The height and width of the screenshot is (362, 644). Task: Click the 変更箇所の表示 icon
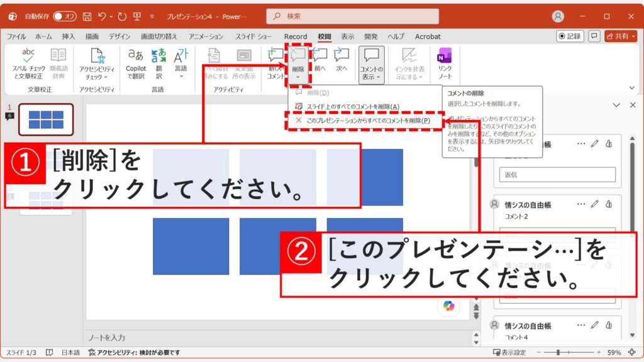tap(244, 63)
